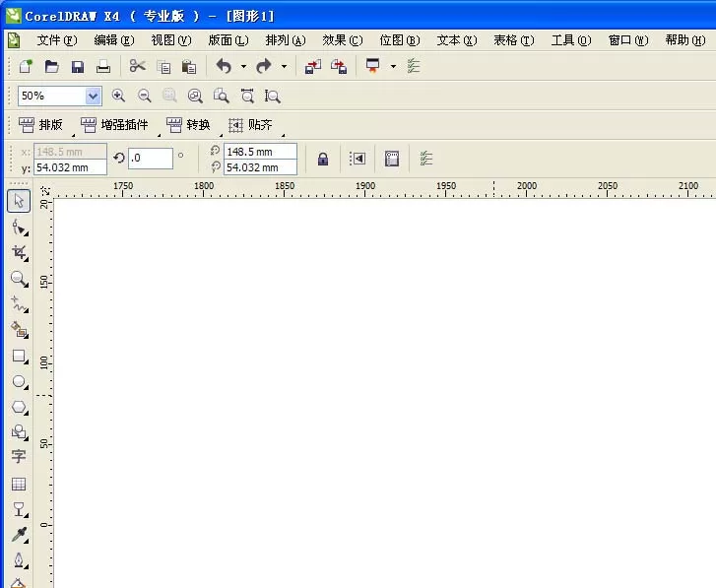Toggle the nonproportional scaling lock
Viewport: 716px width, 588px height.
(323, 159)
